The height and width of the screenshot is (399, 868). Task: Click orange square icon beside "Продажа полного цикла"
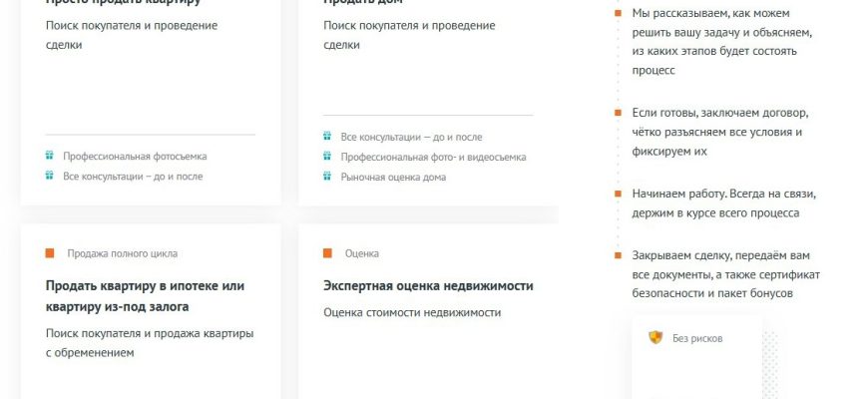(50, 253)
